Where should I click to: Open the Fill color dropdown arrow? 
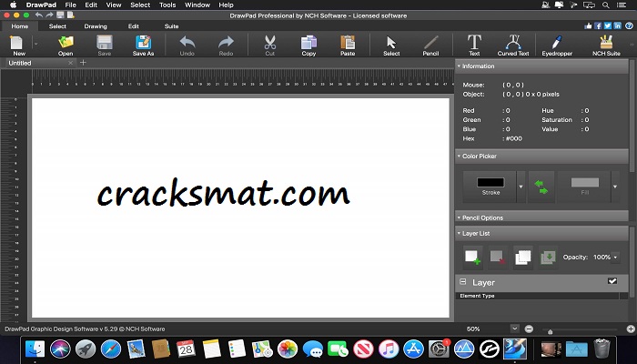pyautogui.click(x=615, y=187)
